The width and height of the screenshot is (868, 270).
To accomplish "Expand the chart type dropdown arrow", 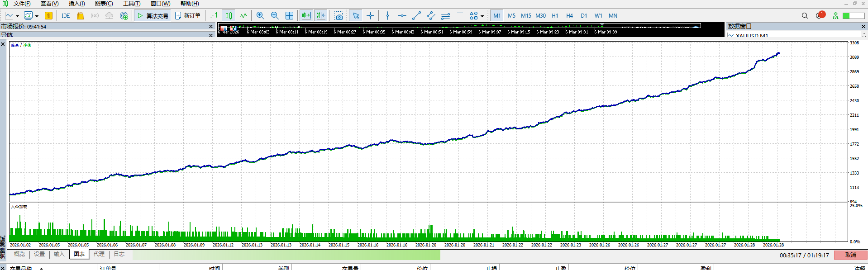I will pos(17,16).
